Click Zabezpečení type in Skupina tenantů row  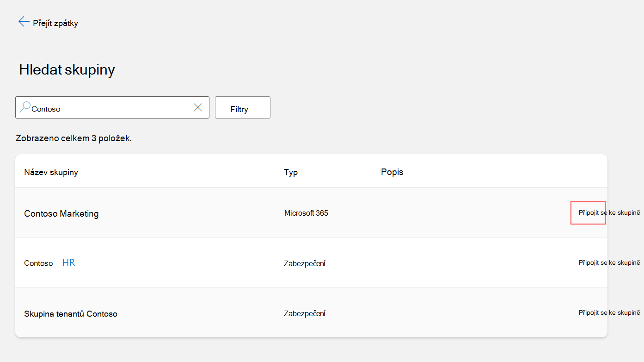pos(305,313)
